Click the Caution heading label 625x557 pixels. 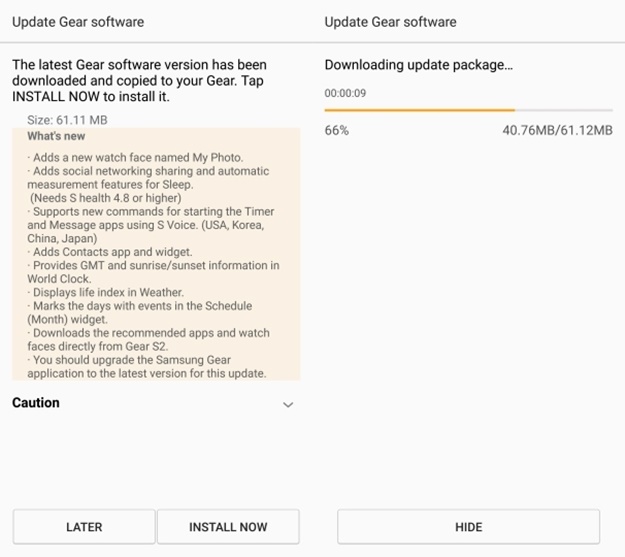click(36, 403)
